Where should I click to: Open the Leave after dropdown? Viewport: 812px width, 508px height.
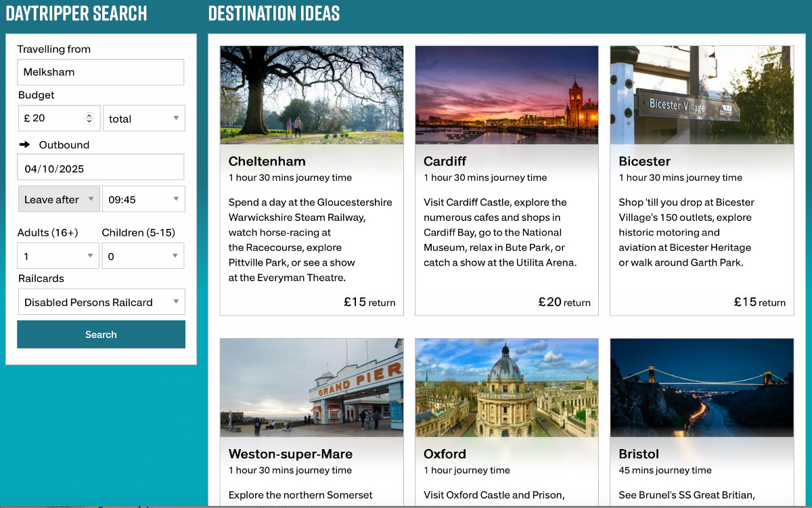tap(59, 200)
